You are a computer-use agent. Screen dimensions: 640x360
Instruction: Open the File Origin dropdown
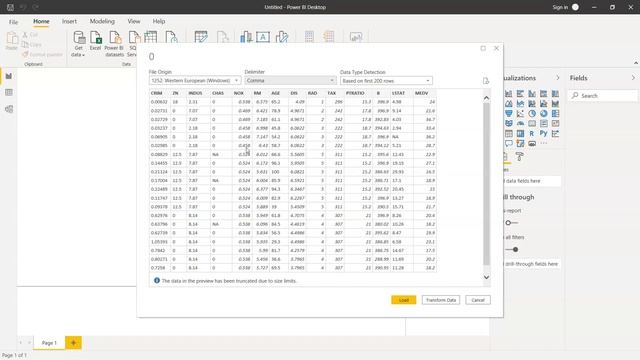[194, 81]
